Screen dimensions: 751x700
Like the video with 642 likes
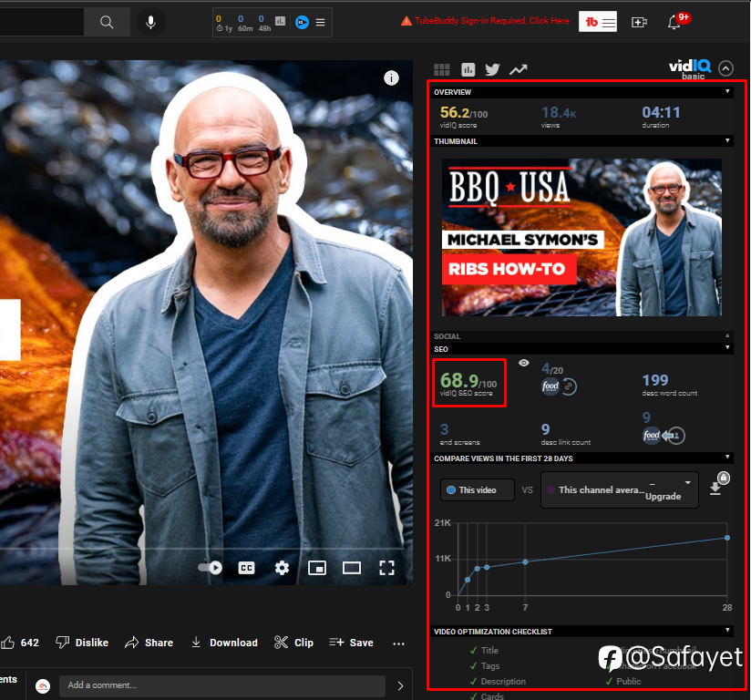pyautogui.click(x=20, y=643)
